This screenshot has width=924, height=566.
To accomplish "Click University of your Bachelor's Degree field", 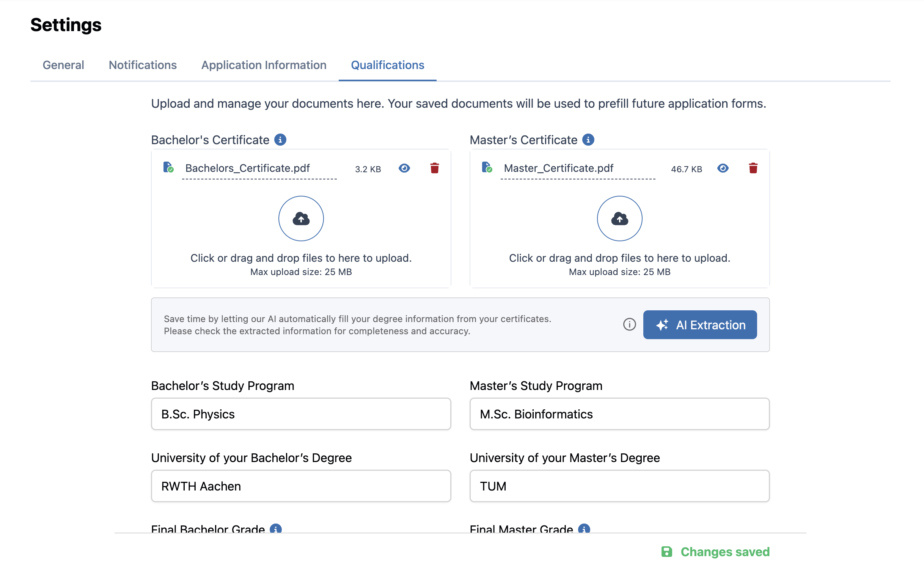I will click(x=301, y=486).
